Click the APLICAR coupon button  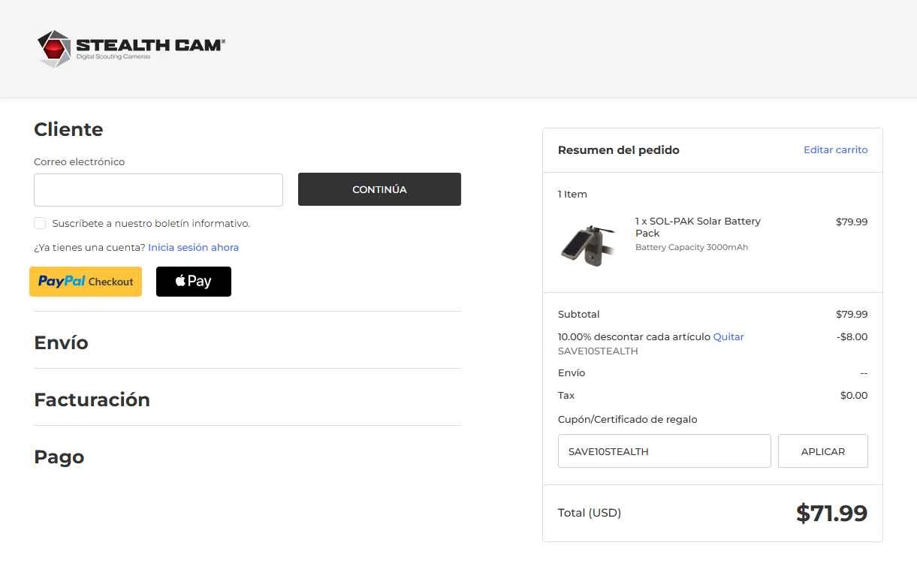click(823, 451)
